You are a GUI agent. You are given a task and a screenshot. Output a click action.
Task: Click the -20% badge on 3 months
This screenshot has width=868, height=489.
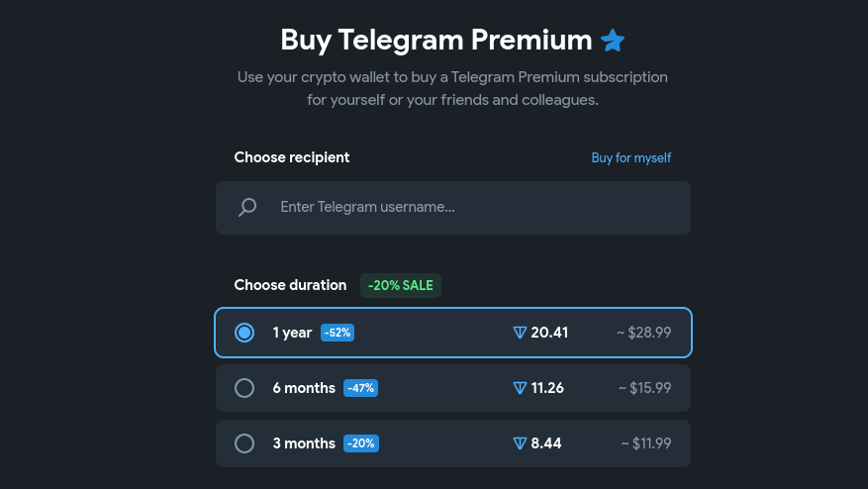click(x=361, y=443)
